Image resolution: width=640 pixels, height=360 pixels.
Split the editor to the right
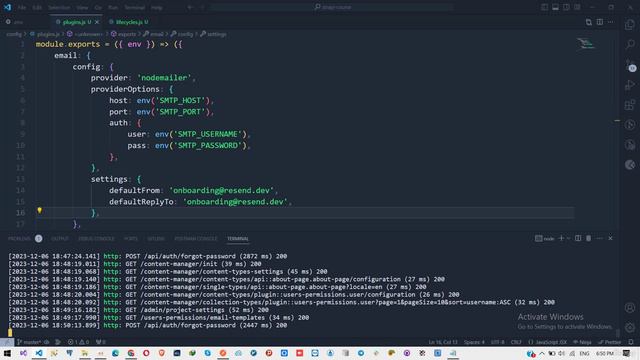600,22
